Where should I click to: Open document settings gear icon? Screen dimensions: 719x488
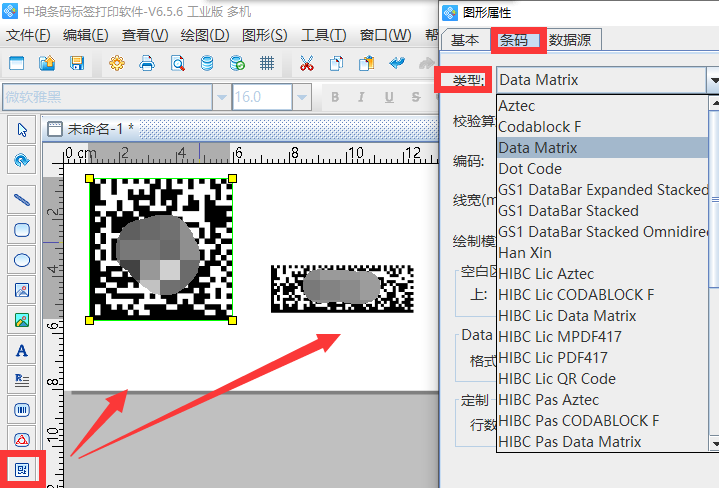[x=117, y=63]
